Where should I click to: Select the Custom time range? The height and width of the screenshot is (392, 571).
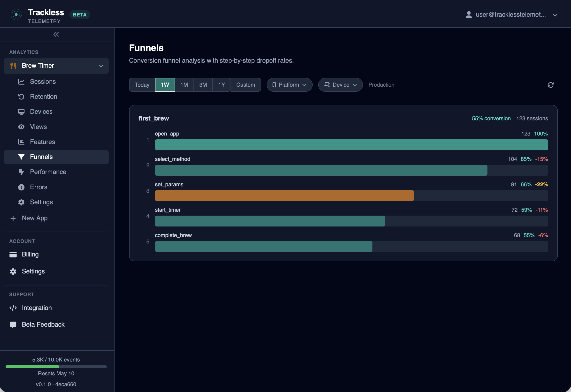click(246, 85)
